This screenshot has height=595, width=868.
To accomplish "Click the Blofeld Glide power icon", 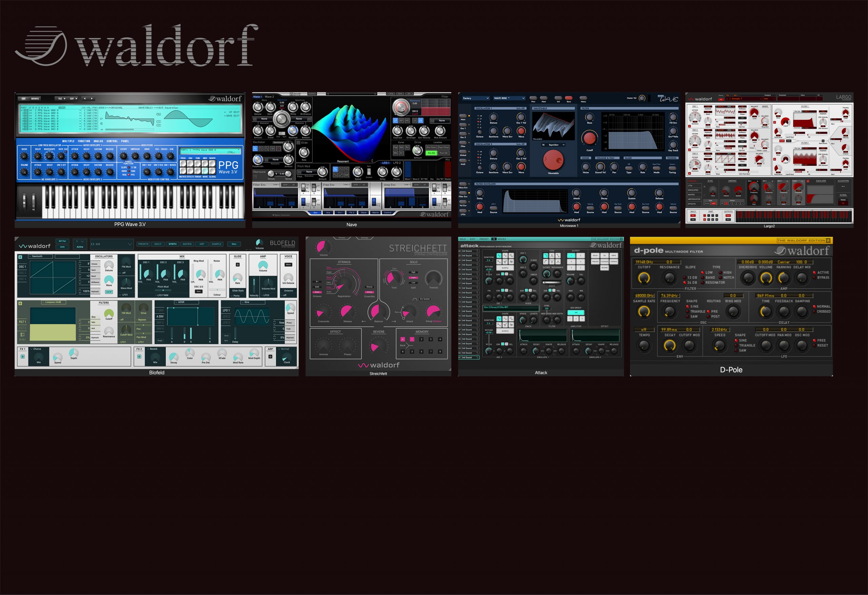I will [x=238, y=265].
